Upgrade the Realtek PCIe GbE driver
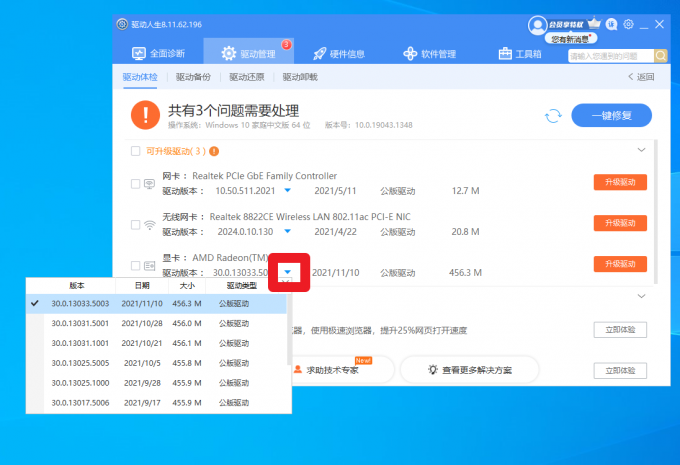The height and width of the screenshot is (465, 680). [620, 182]
